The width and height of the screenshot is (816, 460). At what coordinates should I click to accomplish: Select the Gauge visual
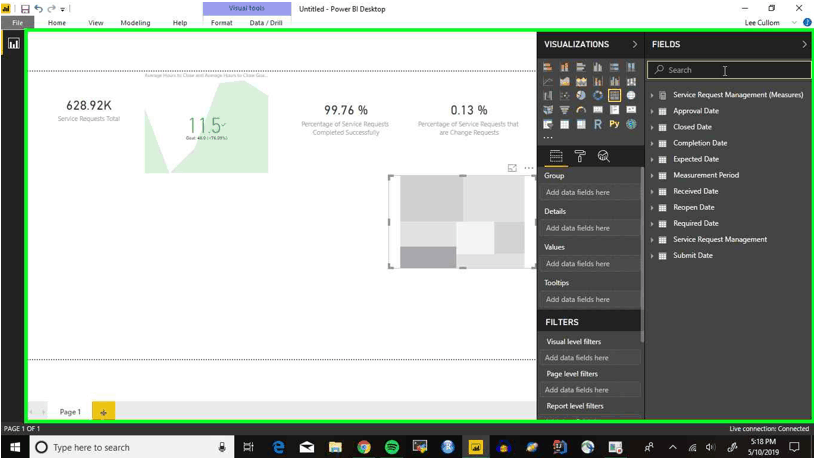tap(581, 110)
